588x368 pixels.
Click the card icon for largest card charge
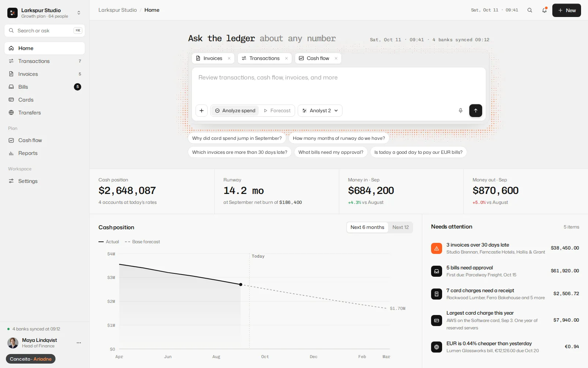click(x=437, y=321)
